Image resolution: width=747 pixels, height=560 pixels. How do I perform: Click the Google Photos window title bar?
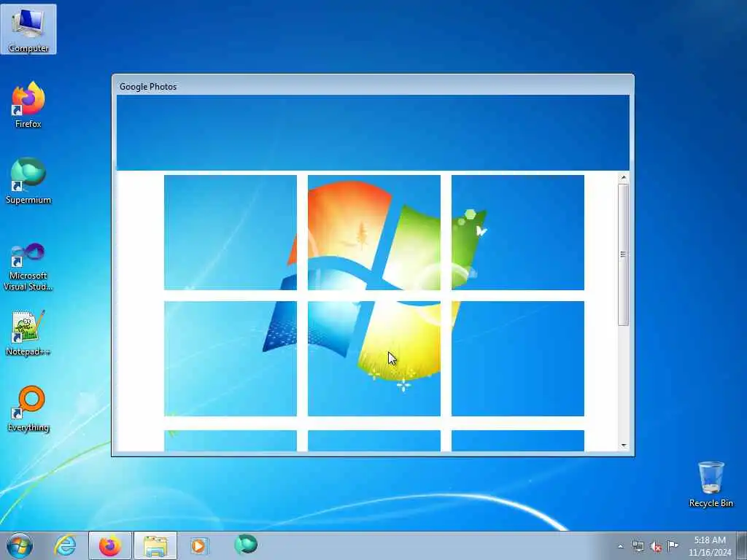373,86
